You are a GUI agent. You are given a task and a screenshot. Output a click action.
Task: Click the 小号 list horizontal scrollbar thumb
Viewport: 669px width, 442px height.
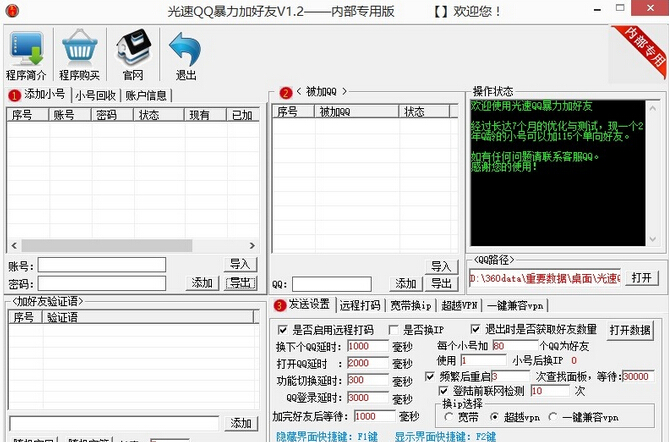click(x=107, y=246)
